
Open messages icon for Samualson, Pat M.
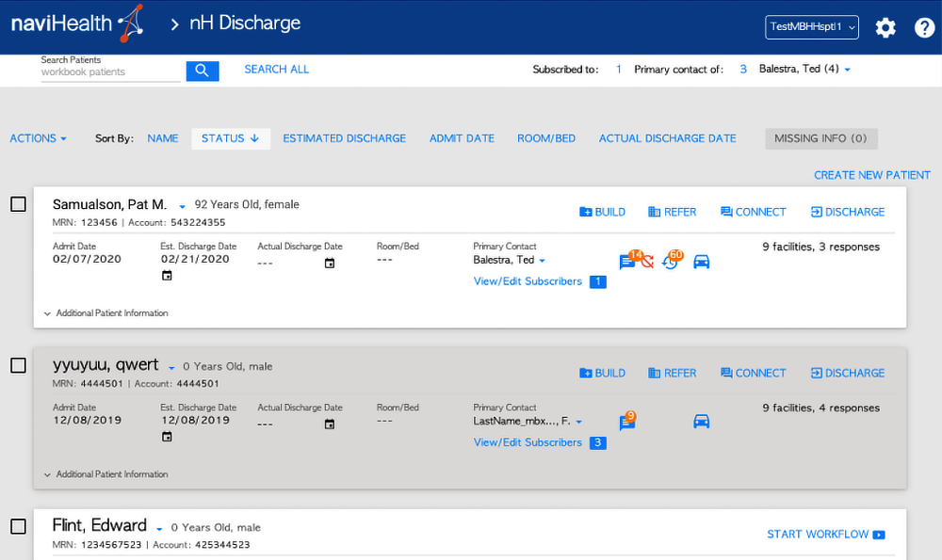point(626,263)
